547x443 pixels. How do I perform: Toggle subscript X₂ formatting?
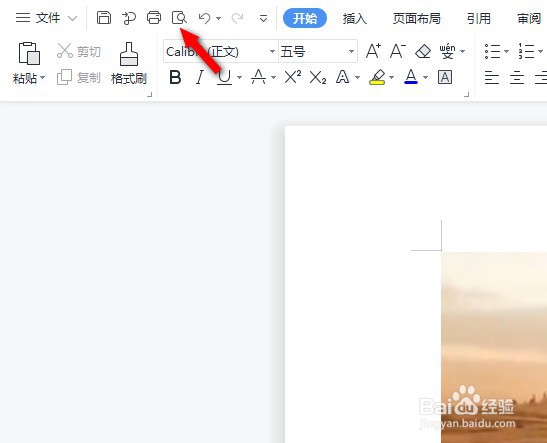[318, 77]
